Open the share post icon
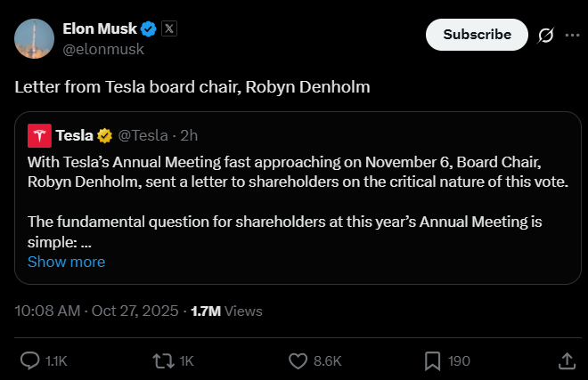The height and width of the screenshot is (380, 588). (x=566, y=360)
